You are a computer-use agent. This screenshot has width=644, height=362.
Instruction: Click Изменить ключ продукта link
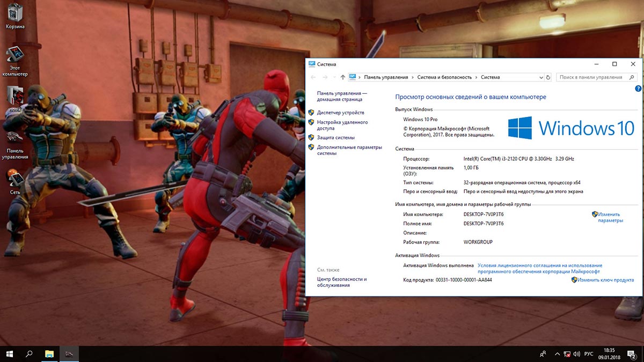point(606,280)
